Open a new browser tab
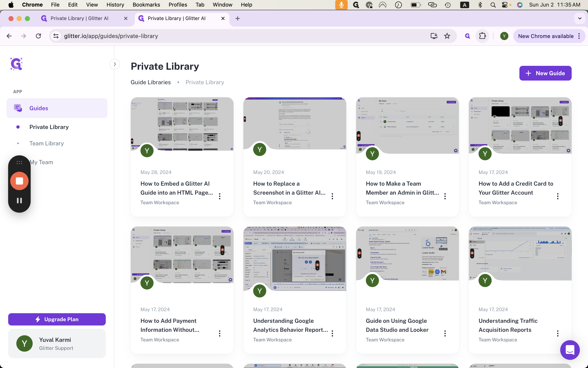Image resolution: width=588 pixels, height=368 pixels. click(238, 18)
